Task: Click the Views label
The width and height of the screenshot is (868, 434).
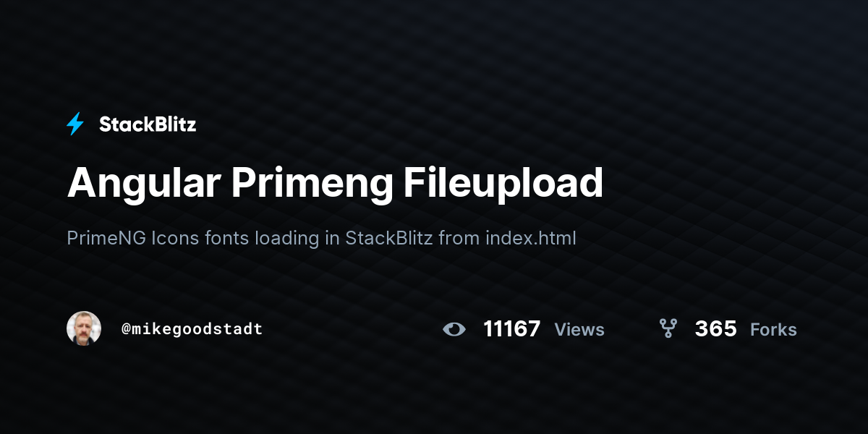Action: coord(579,330)
